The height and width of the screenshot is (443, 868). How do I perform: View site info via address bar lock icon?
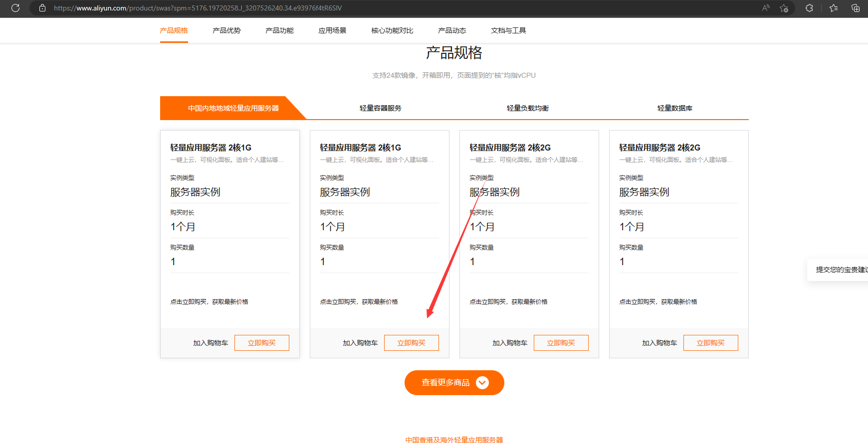[42, 8]
